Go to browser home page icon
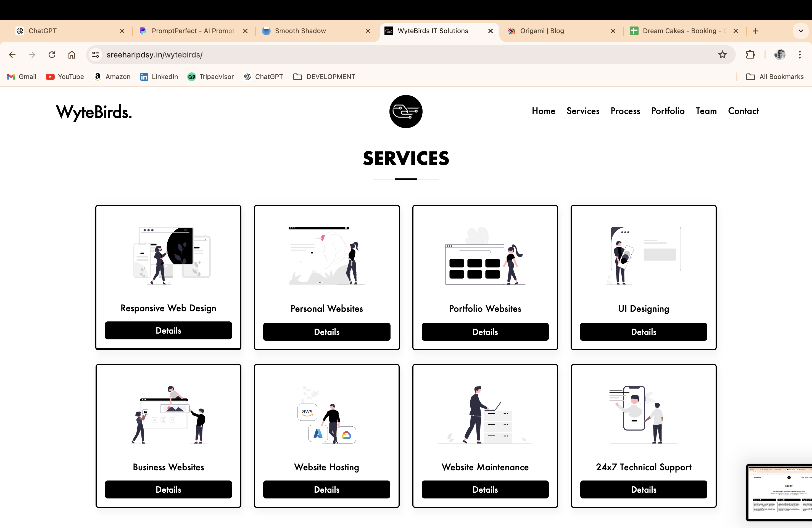The image size is (812, 528). (x=72, y=55)
